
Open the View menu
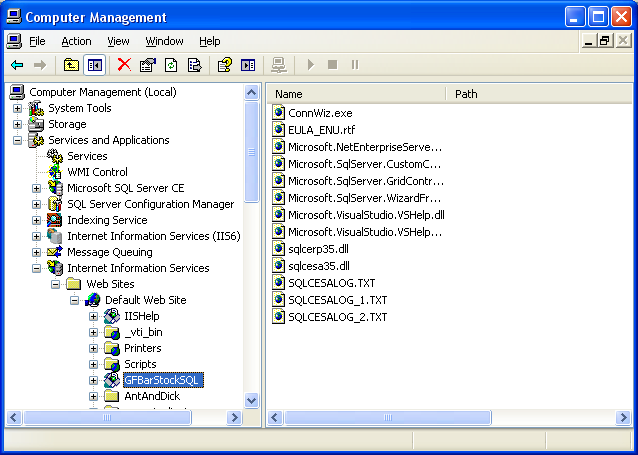(118, 41)
